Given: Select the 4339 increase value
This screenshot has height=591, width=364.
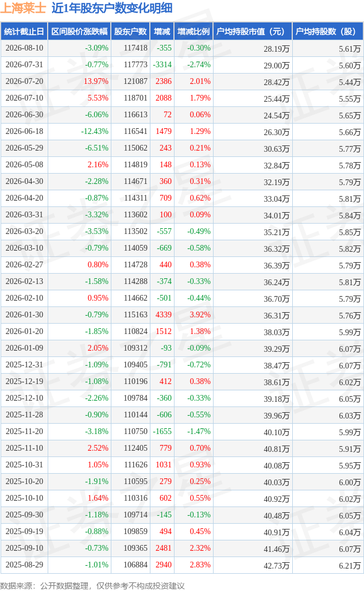Looking at the screenshot, I should click(164, 314).
